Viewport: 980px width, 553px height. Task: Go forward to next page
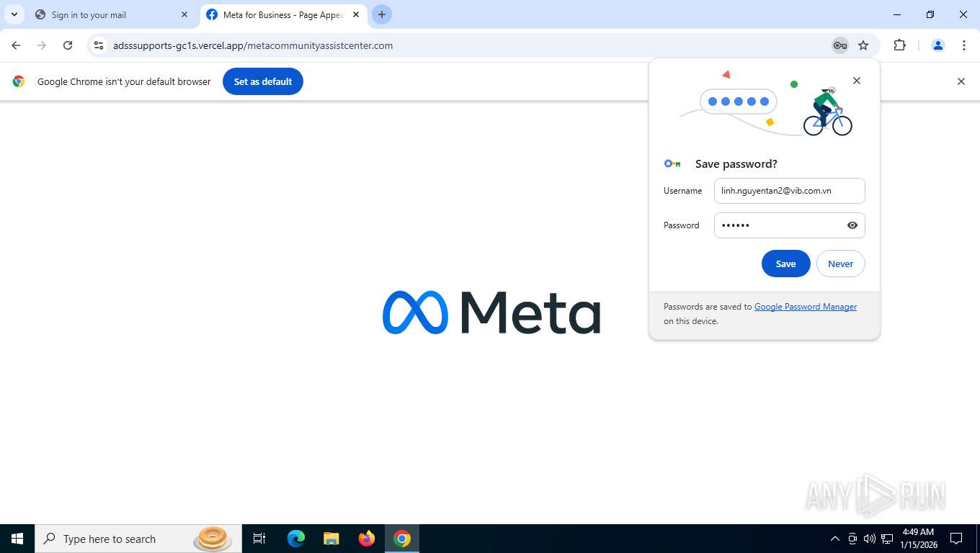tap(42, 45)
